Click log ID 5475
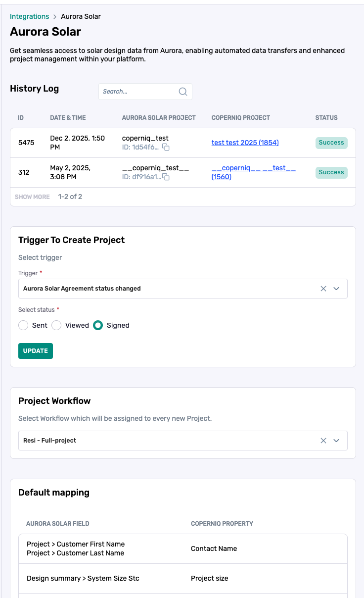Screen dimensions: 364x598 point(26,143)
